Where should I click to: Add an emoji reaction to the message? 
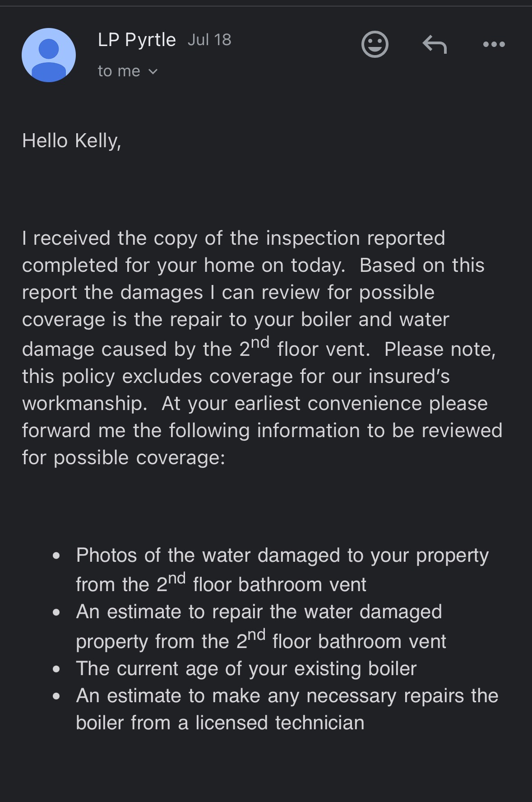[x=375, y=44]
